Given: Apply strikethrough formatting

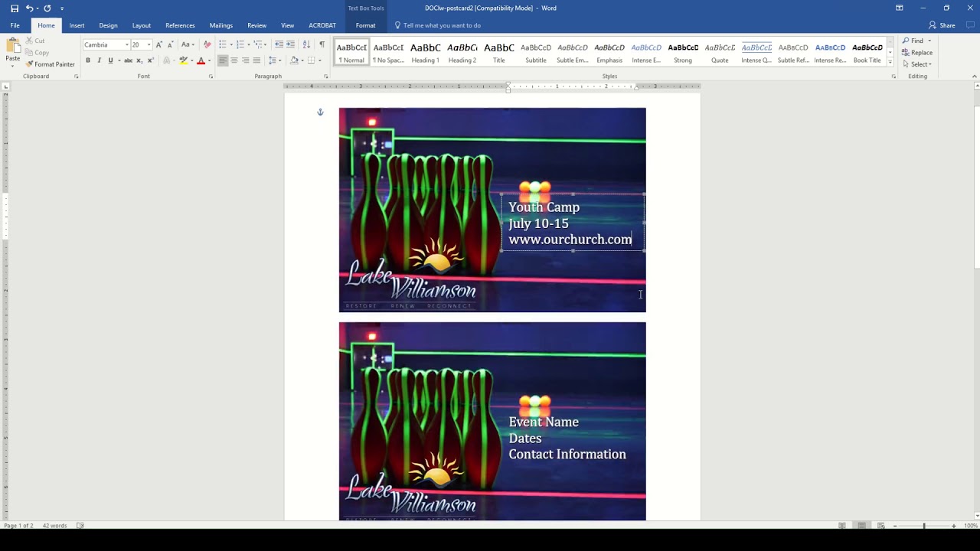Looking at the screenshot, I should coord(128,60).
